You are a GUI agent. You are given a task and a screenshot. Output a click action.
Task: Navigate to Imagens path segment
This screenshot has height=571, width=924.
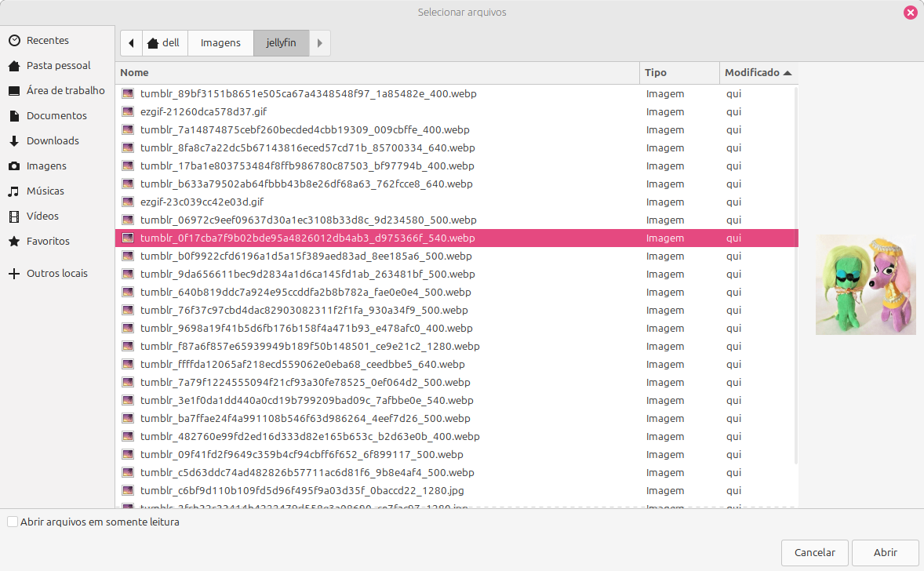pos(220,43)
